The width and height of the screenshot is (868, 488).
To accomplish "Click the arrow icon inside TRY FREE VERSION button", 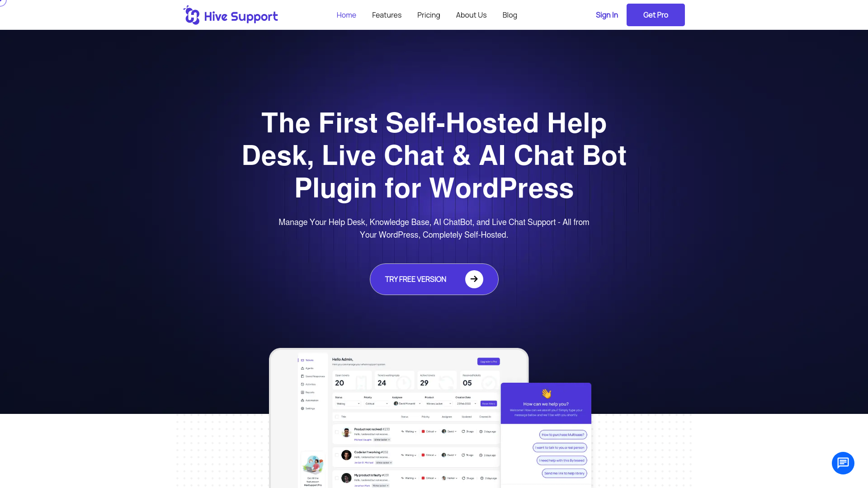I will click(x=474, y=279).
